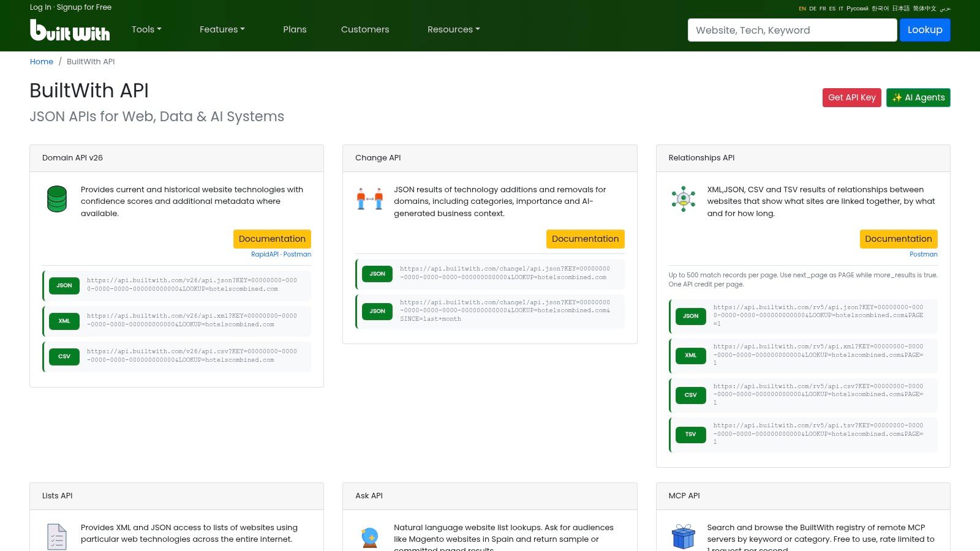Click the BuiltWith logo
This screenshot has height=551, width=980.
coord(70,30)
